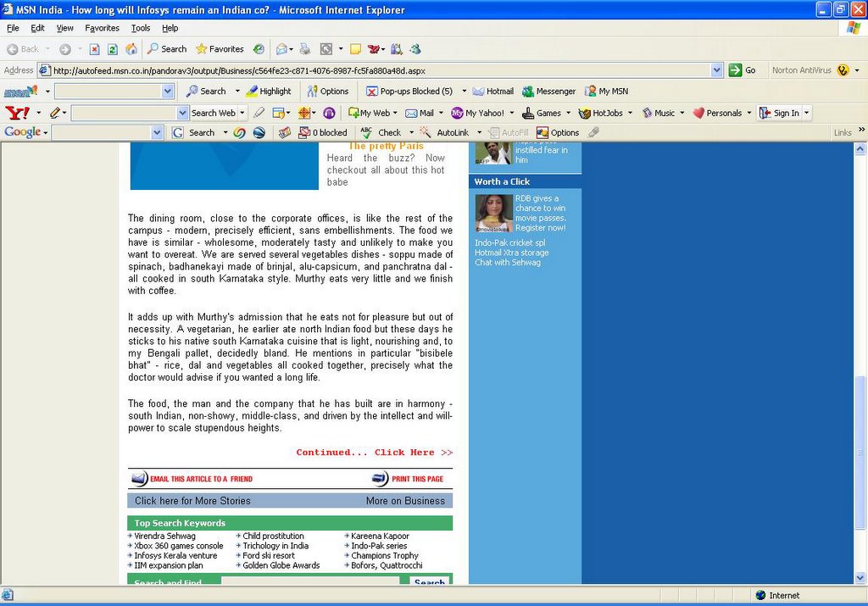Open the Help menu

[170, 28]
